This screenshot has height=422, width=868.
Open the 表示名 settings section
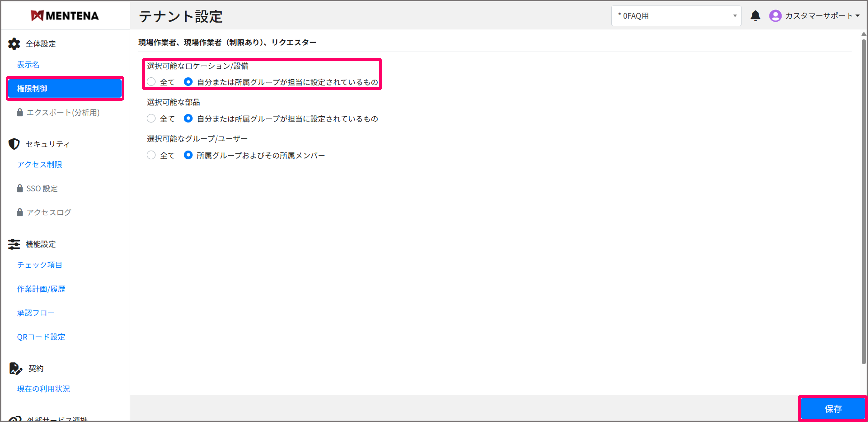pyautogui.click(x=28, y=64)
